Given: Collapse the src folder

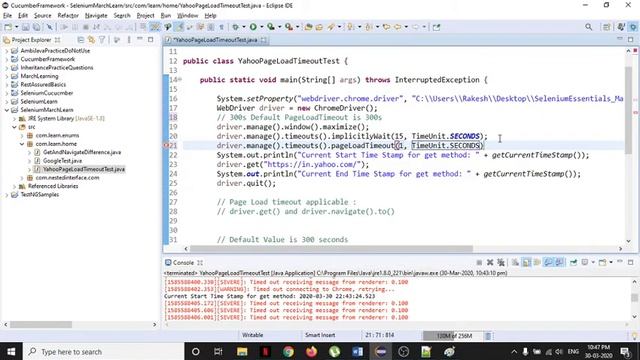Looking at the screenshot, I should click(14, 127).
